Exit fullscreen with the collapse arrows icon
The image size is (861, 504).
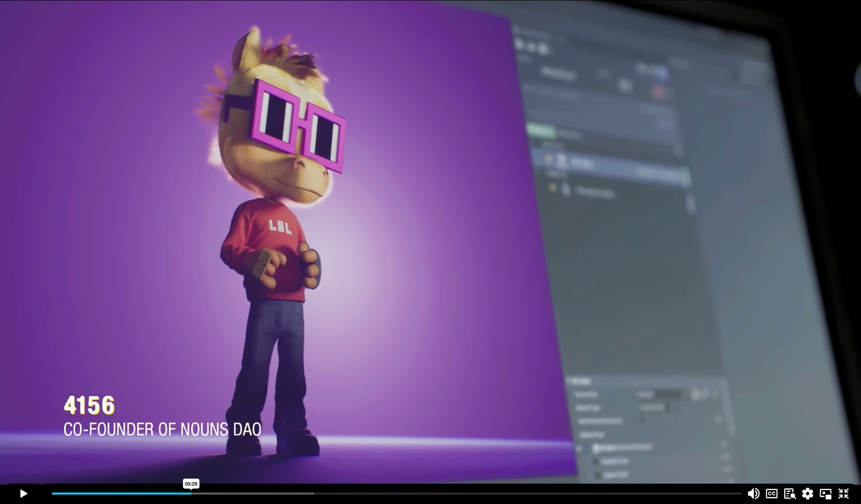click(x=844, y=494)
